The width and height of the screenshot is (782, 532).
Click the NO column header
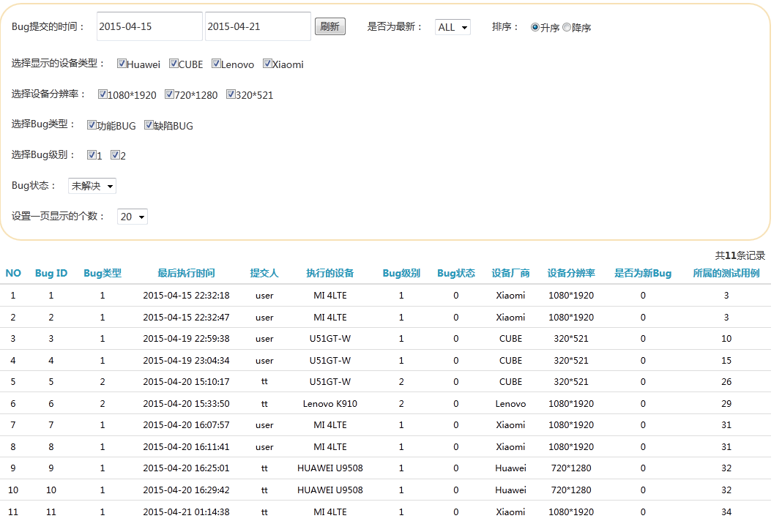(x=13, y=273)
